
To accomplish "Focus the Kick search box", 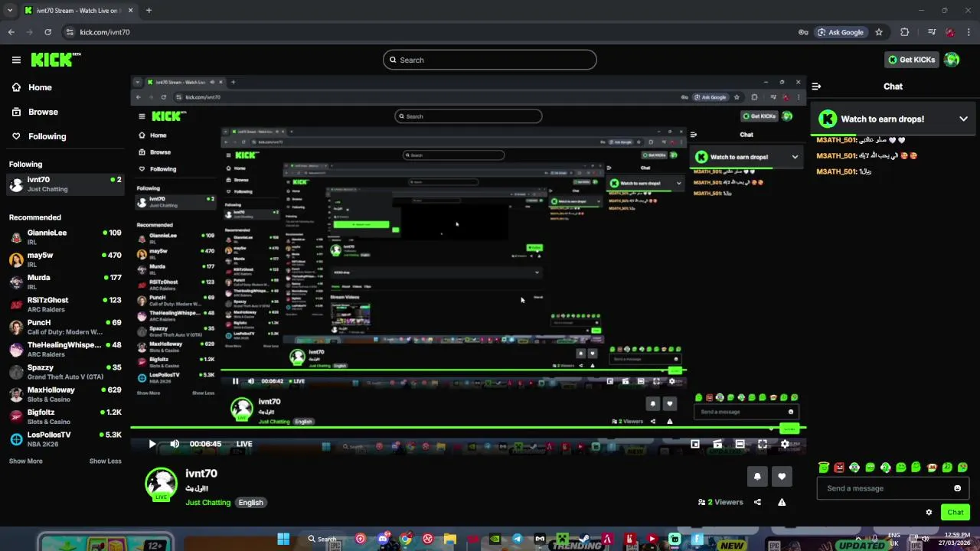I will (x=490, y=60).
